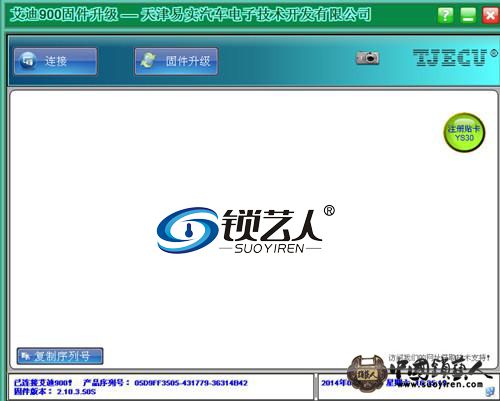Open help with the question mark icon
This screenshot has height=401, width=500.
click(x=446, y=15)
